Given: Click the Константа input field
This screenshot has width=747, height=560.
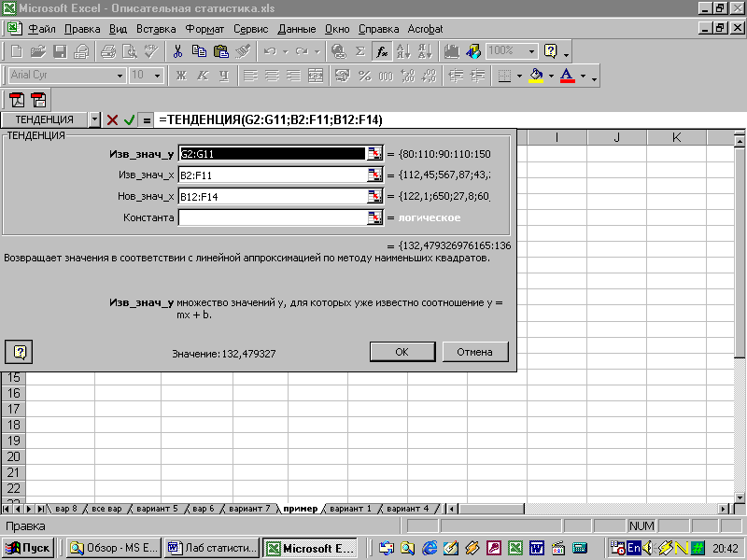Looking at the screenshot, I should (x=273, y=217).
